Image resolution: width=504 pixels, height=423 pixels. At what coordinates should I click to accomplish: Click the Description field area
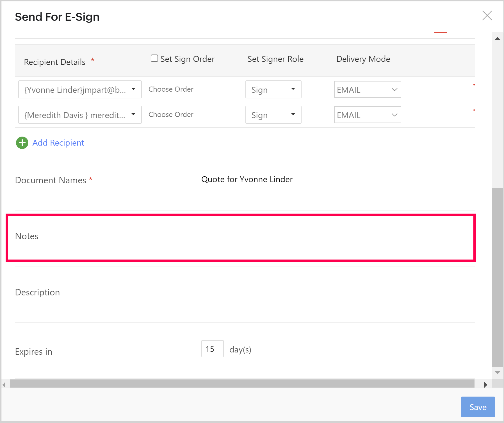tap(253, 294)
